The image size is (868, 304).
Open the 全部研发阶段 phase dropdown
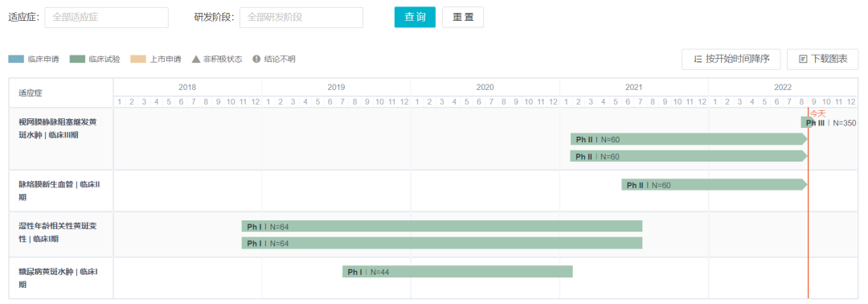(301, 17)
